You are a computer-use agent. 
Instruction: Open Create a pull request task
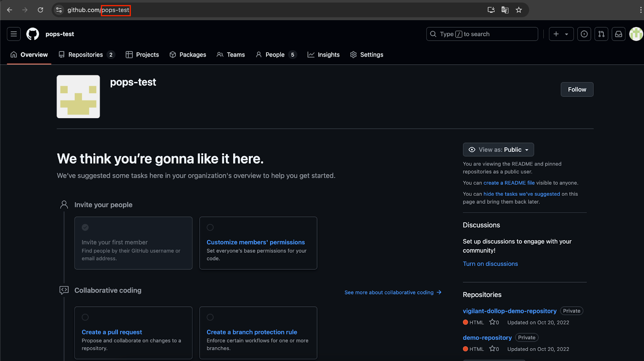click(112, 332)
